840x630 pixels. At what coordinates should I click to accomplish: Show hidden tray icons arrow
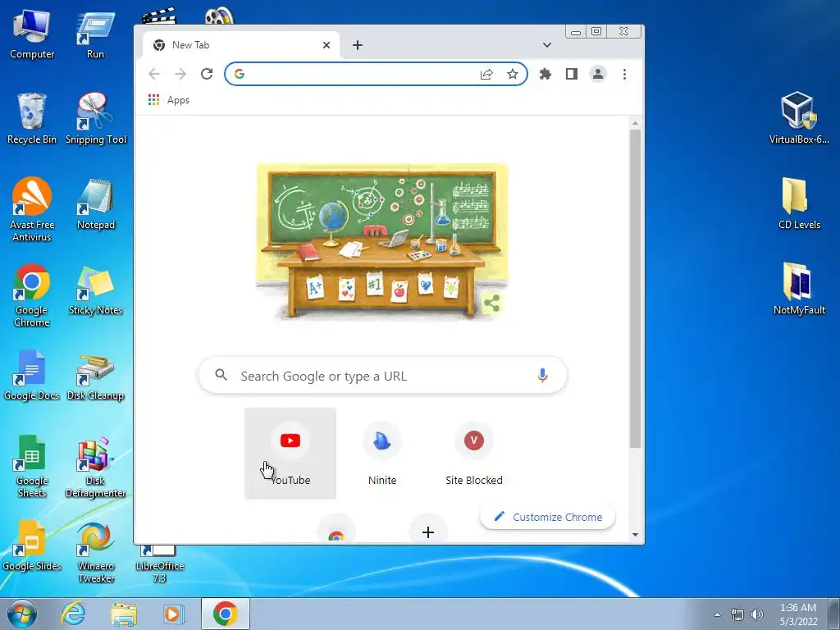tap(717, 614)
